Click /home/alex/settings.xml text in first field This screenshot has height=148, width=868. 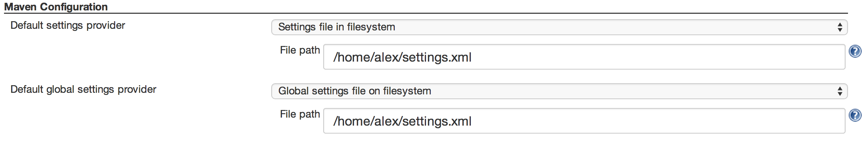pos(402,58)
